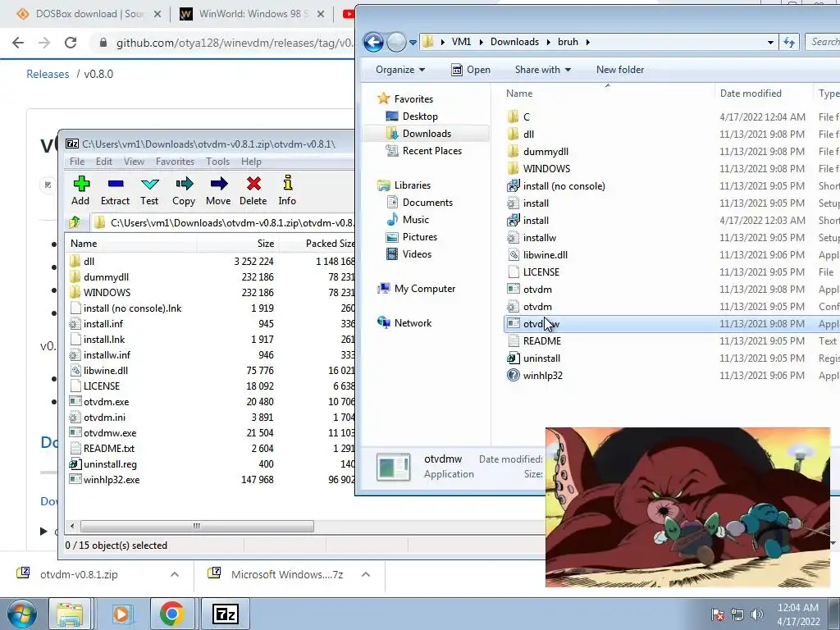840x630 pixels.
Task: Open the Share with dropdown
Action: tap(543, 70)
